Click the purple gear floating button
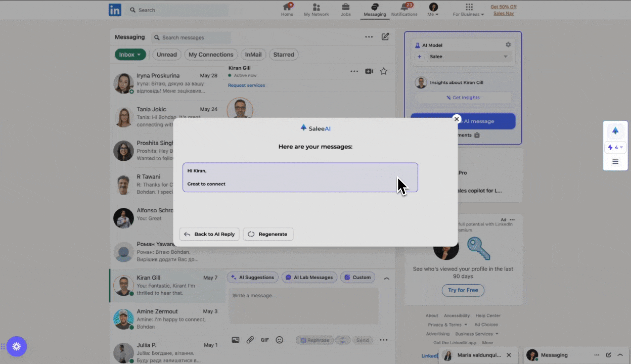 (16, 346)
